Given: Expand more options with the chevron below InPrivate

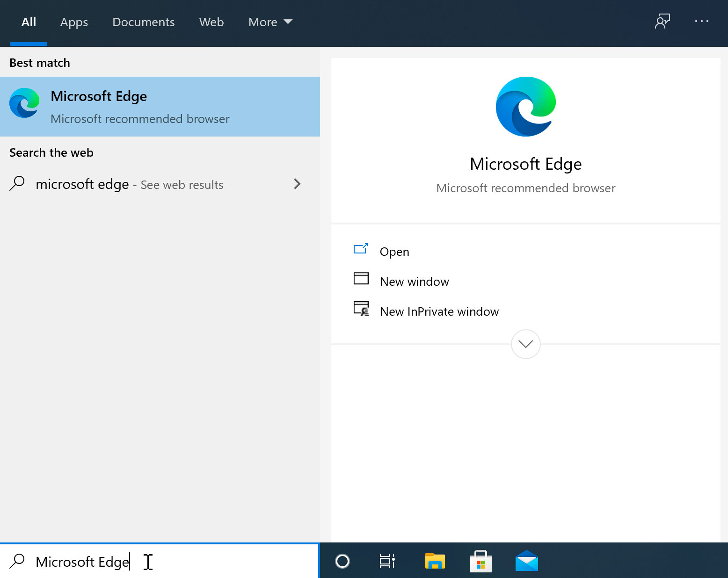Looking at the screenshot, I should 525,344.
